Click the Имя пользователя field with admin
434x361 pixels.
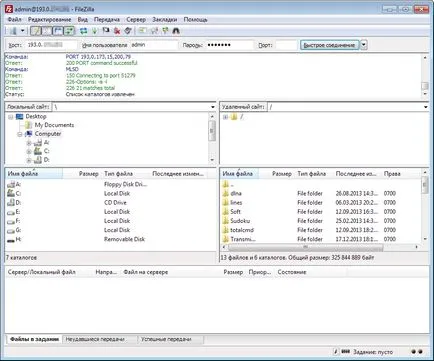154,45
